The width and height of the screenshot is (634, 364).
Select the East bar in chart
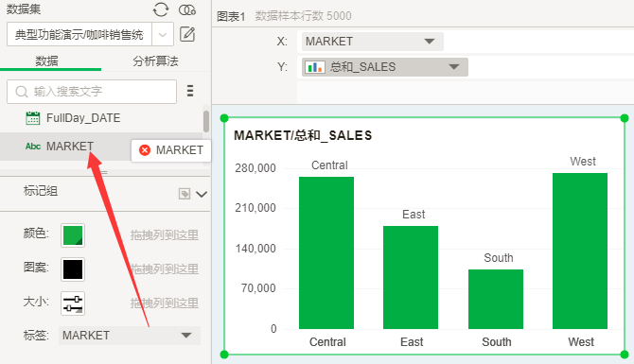click(x=411, y=277)
